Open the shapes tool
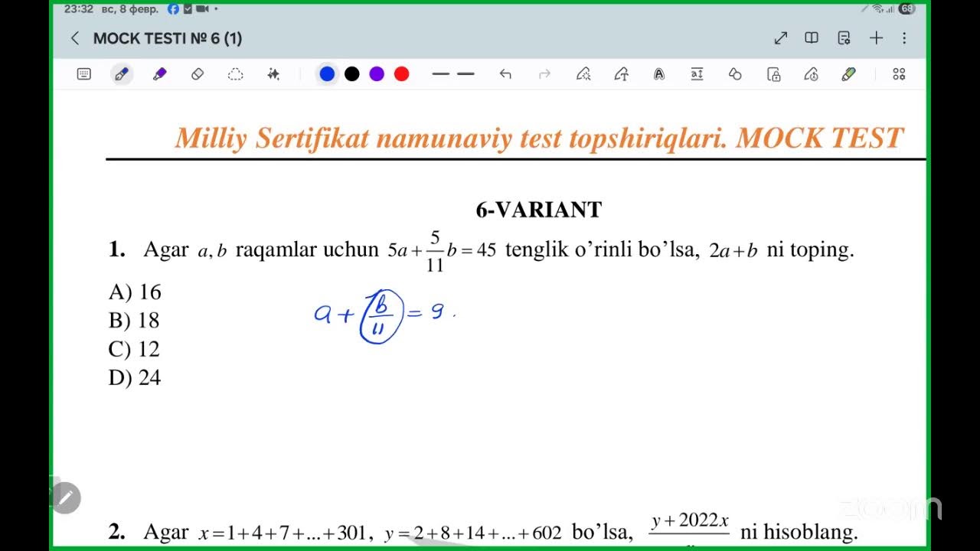This screenshot has width=980, height=551. click(x=735, y=74)
